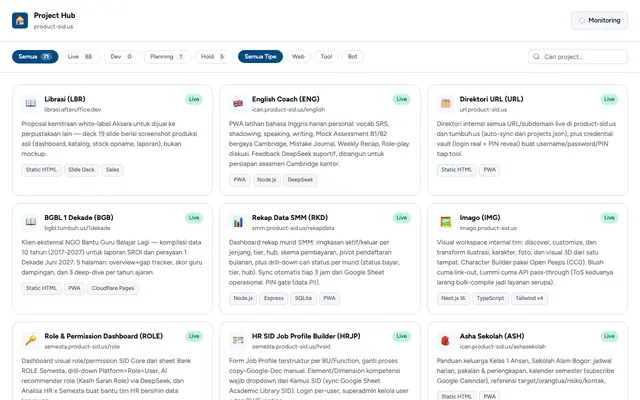The height and width of the screenshot is (400, 640).
Task: Open the Monitoring page
Action: click(599, 20)
